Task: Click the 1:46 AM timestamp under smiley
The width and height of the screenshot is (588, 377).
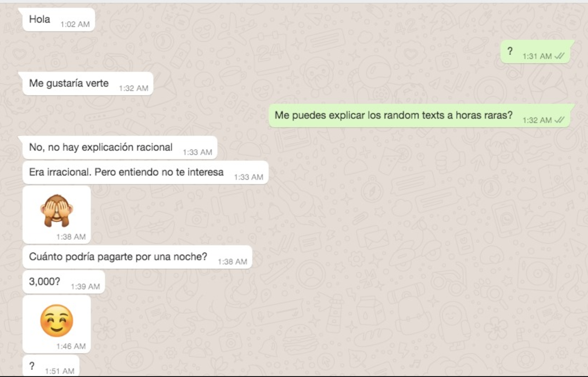Action: 71,346
